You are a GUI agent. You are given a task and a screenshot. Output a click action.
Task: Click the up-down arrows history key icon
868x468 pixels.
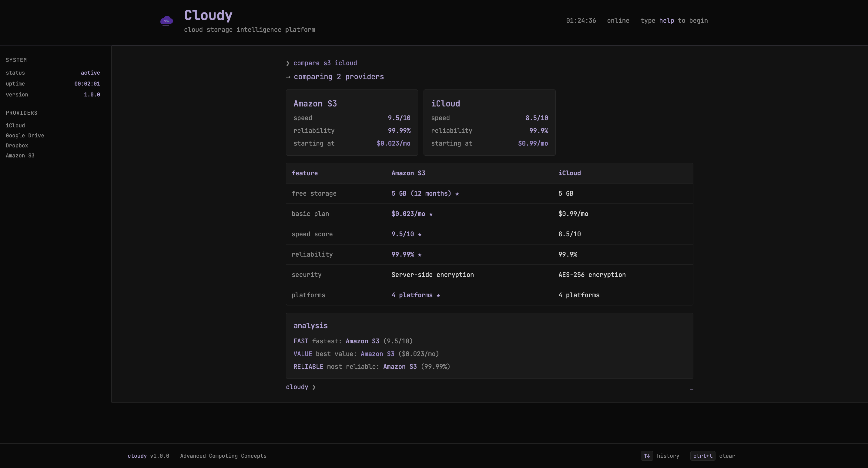point(647,456)
